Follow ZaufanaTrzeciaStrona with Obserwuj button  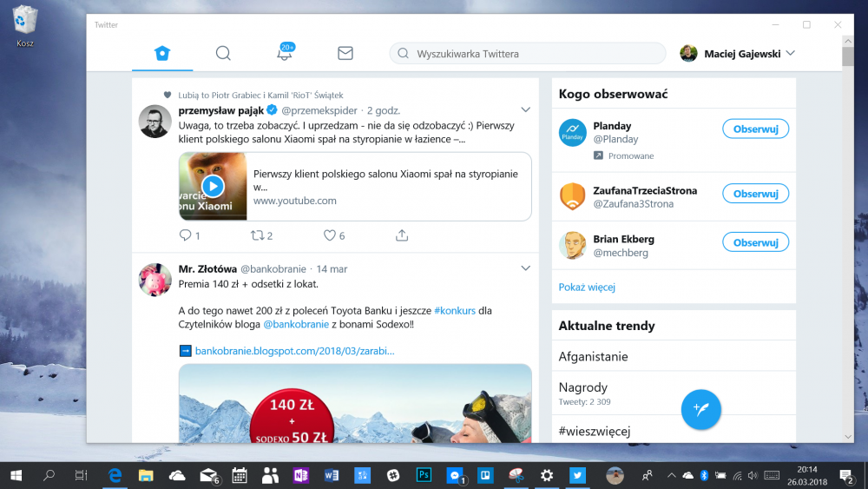756,194
